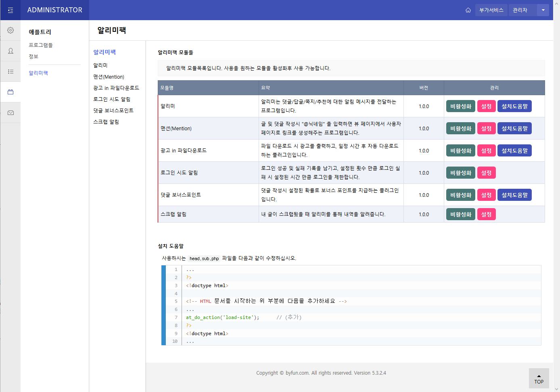Click the 버전 column header

(x=424, y=88)
